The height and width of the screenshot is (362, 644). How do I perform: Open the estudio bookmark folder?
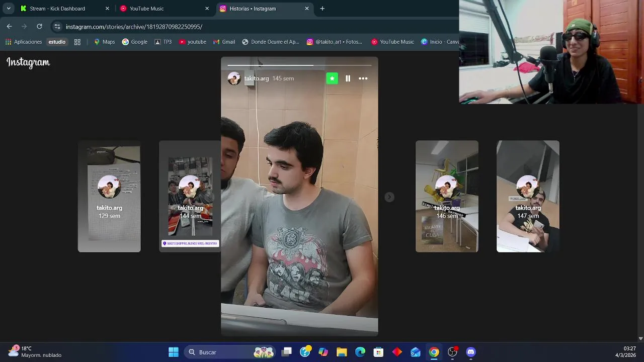(x=57, y=42)
